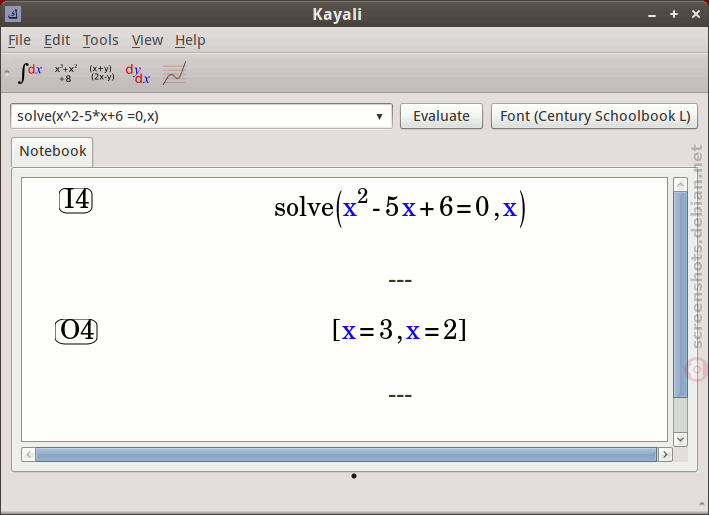Click the toolbar handle grip at left
709x515 pixels.
click(7, 72)
